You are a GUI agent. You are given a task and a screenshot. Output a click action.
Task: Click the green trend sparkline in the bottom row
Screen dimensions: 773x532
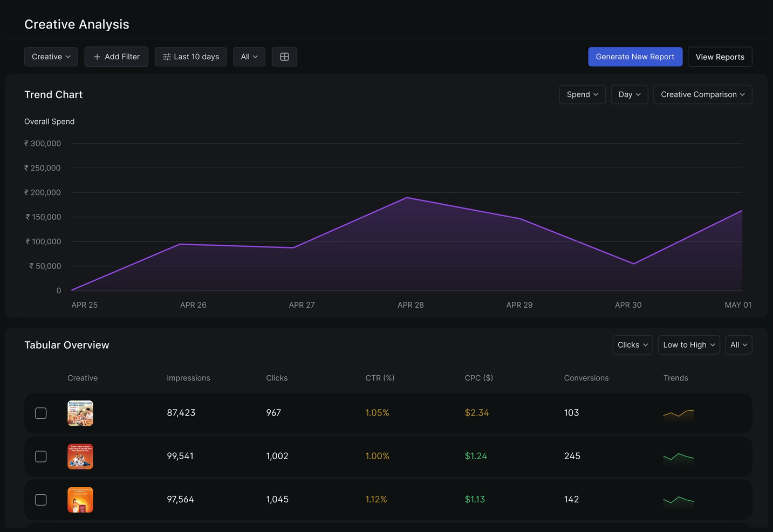[x=678, y=500]
